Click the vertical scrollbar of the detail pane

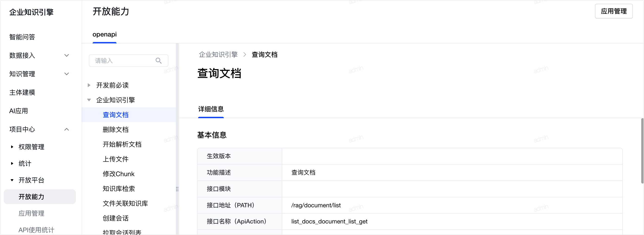[x=642, y=151]
